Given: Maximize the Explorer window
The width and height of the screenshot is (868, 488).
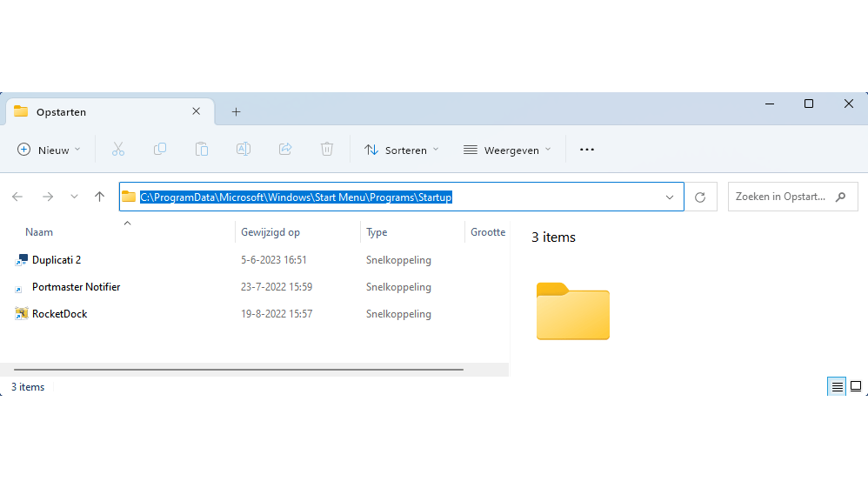Looking at the screenshot, I should point(809,104).
